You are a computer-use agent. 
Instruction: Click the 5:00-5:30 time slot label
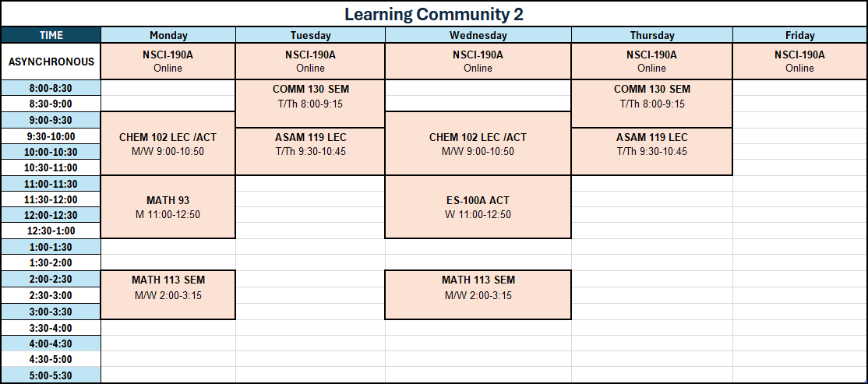(51, 375)
